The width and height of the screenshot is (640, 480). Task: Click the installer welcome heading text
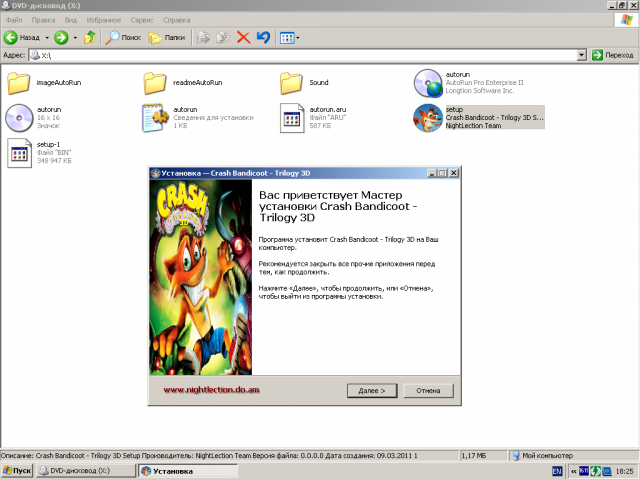click(338, 207)
